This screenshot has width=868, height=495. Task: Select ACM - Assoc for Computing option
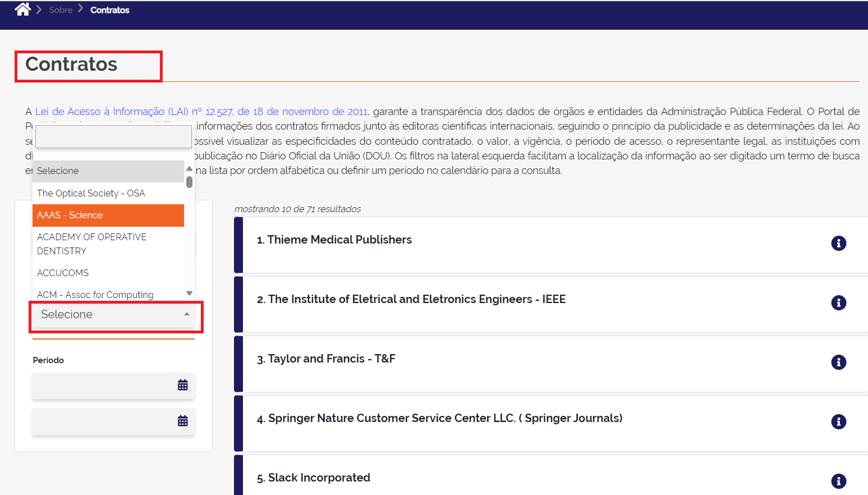coord(108,294)
